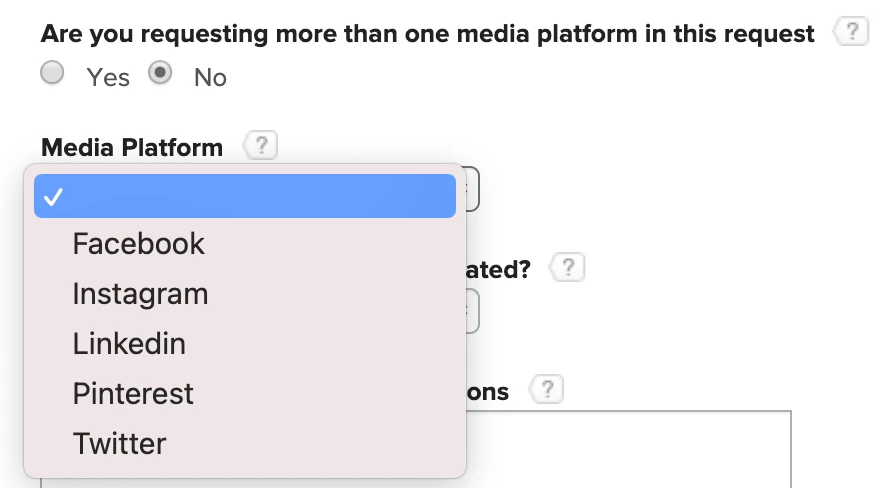Click the word 'Yes' label text

pyautogui.click(x=108, y=77)
